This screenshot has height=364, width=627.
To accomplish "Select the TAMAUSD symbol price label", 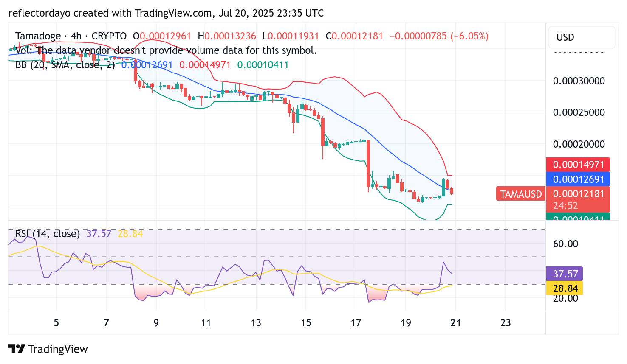I will 521,194.
